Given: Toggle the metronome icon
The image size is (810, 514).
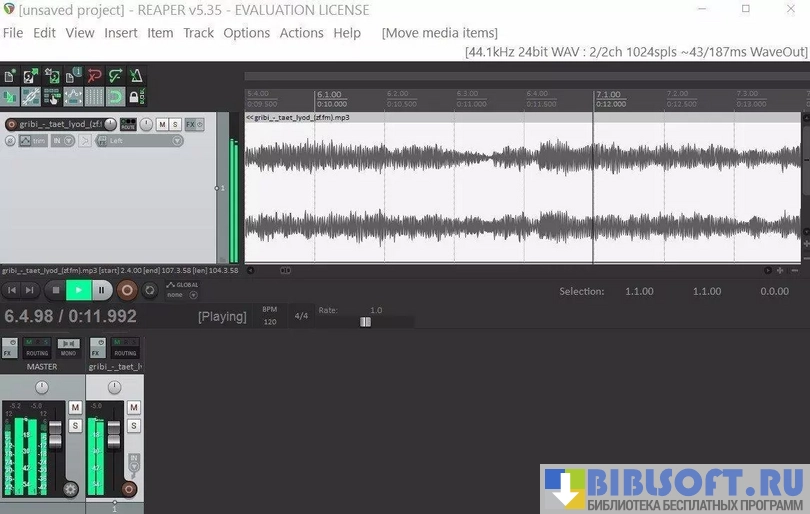Looking at the screenshot, I should 136,75.
